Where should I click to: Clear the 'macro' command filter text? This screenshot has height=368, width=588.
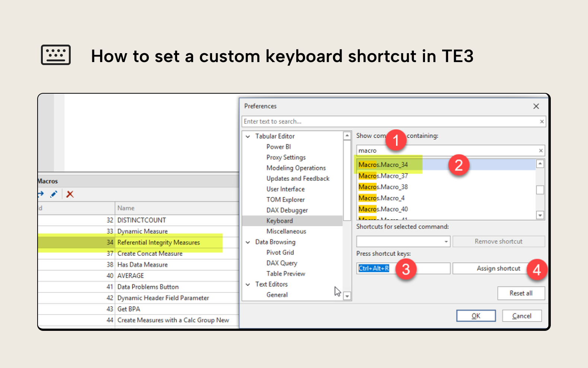[541, 151]
